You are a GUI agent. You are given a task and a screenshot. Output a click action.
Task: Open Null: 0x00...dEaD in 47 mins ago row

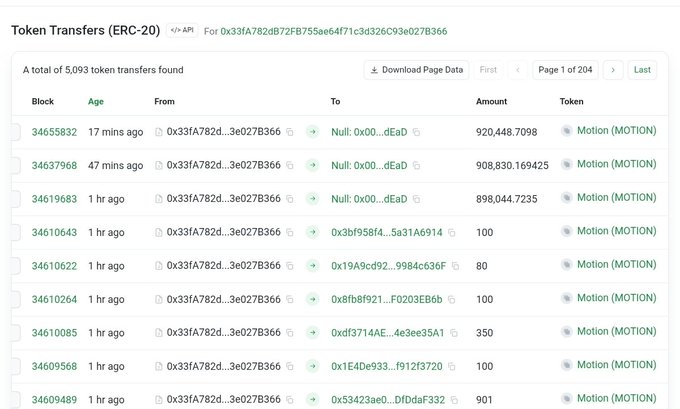(x=369, y=165)
